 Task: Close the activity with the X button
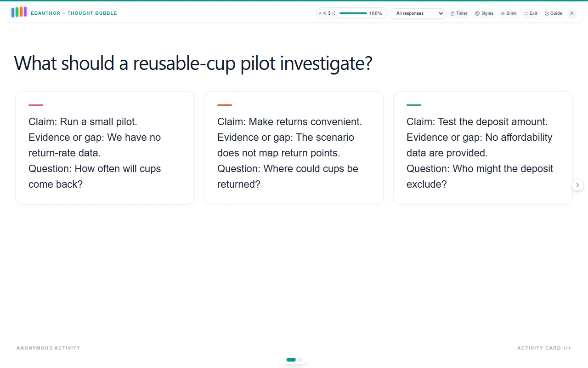pos(572,13)
